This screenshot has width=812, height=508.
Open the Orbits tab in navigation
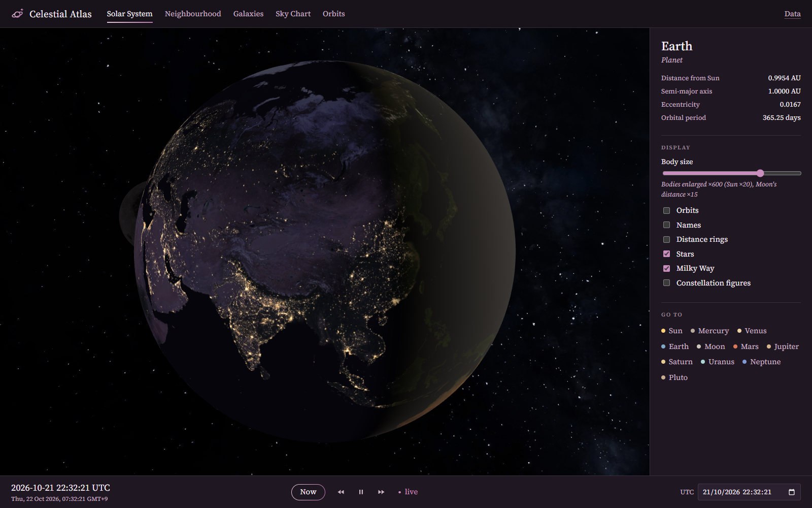333,14
